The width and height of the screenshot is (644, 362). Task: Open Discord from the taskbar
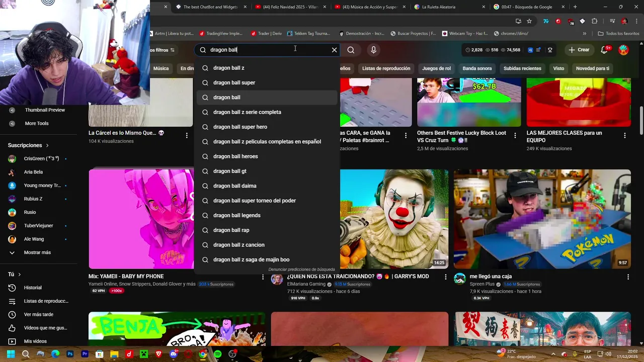pos(174,354)
